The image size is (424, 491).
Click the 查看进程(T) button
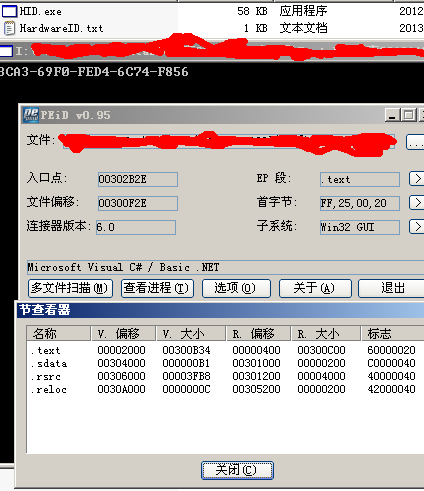[x=157, y=288]
